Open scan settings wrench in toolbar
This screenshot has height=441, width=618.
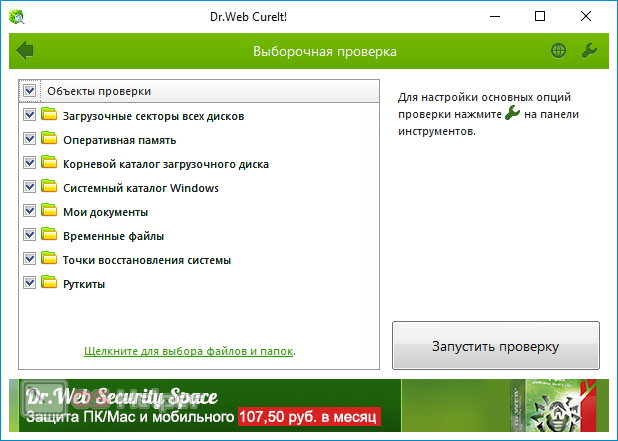589,51
